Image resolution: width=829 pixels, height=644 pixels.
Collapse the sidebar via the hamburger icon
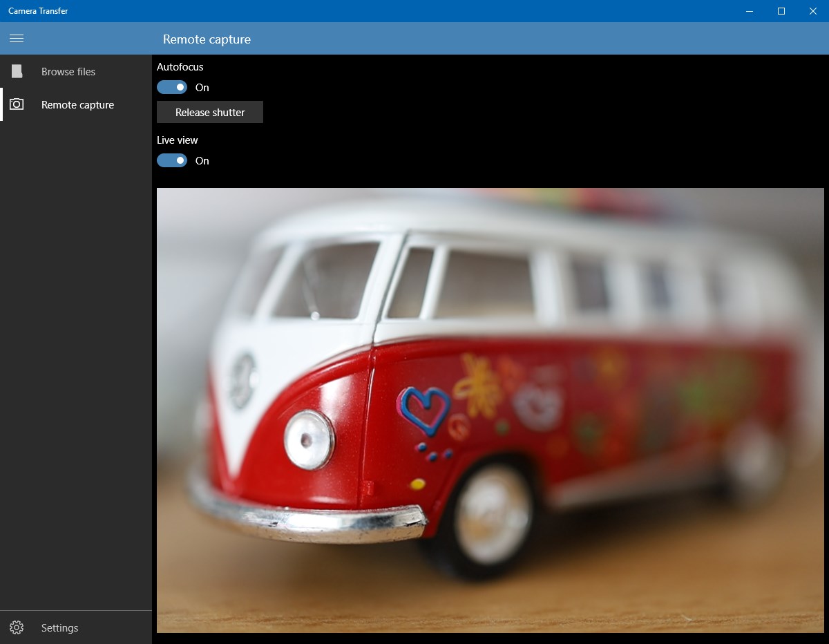pos(17,38)
